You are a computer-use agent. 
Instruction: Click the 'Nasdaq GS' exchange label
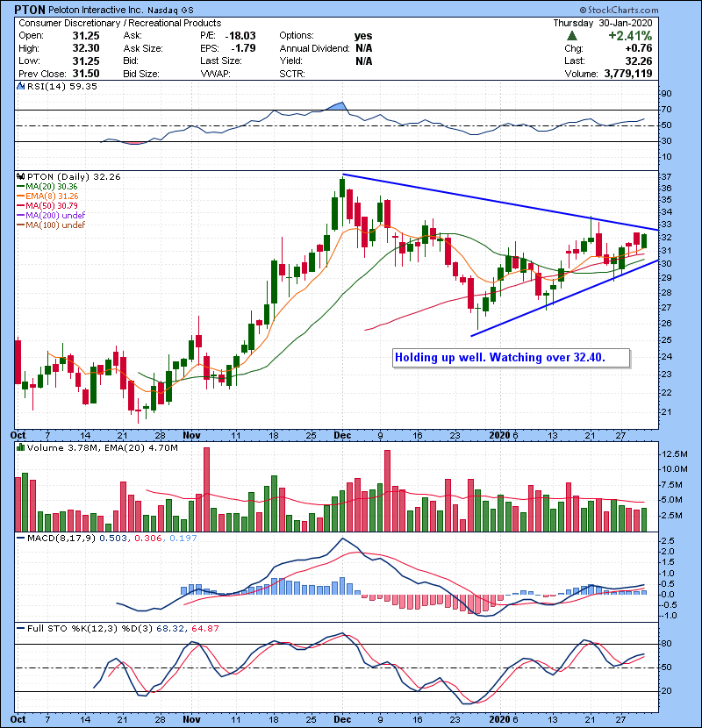pos(170,11)
